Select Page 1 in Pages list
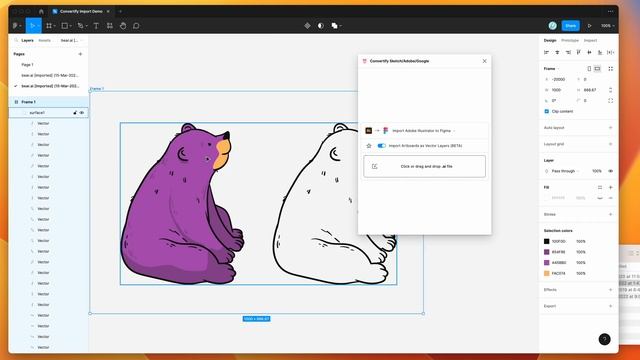Image resolution: width=640 pixels, height=360 pixels. tap(27, 64)
